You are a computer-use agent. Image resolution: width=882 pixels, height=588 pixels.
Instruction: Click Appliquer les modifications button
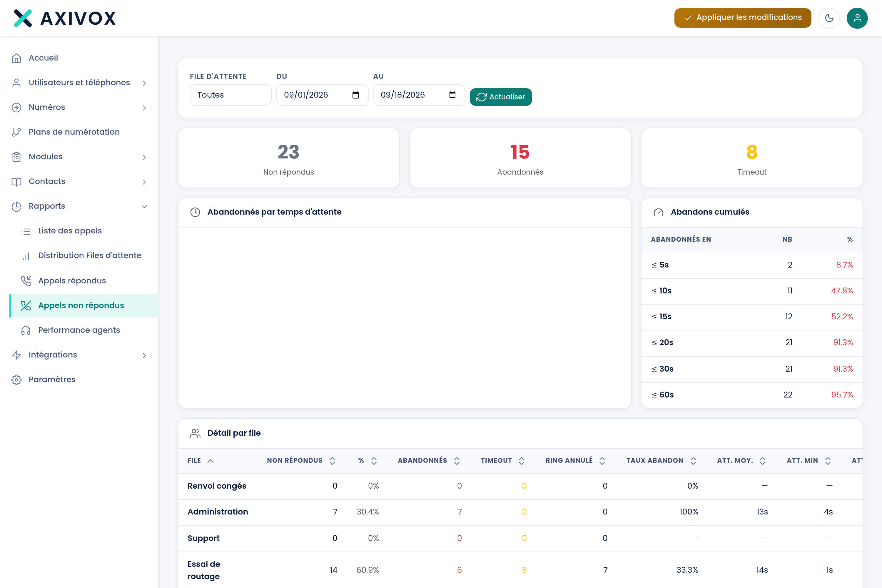[743, 18]
